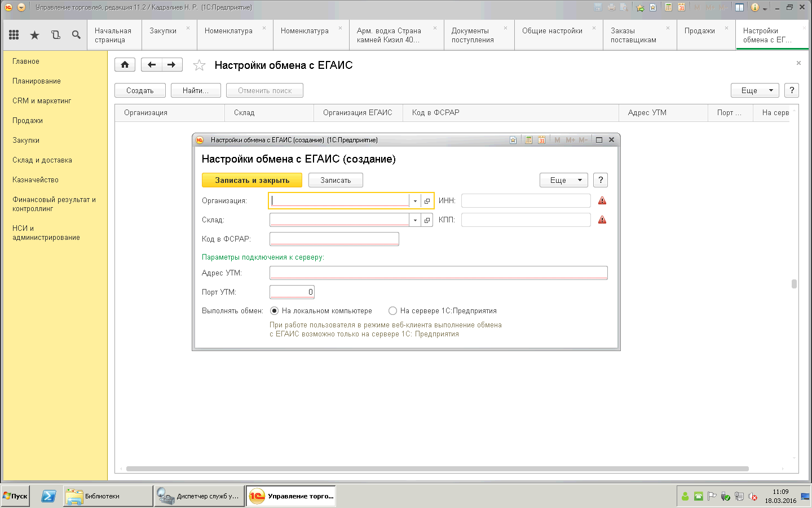Expand the Организация dropdown list
The height and width of the screenshot is (508, 812).
click(x=415, y=201)
